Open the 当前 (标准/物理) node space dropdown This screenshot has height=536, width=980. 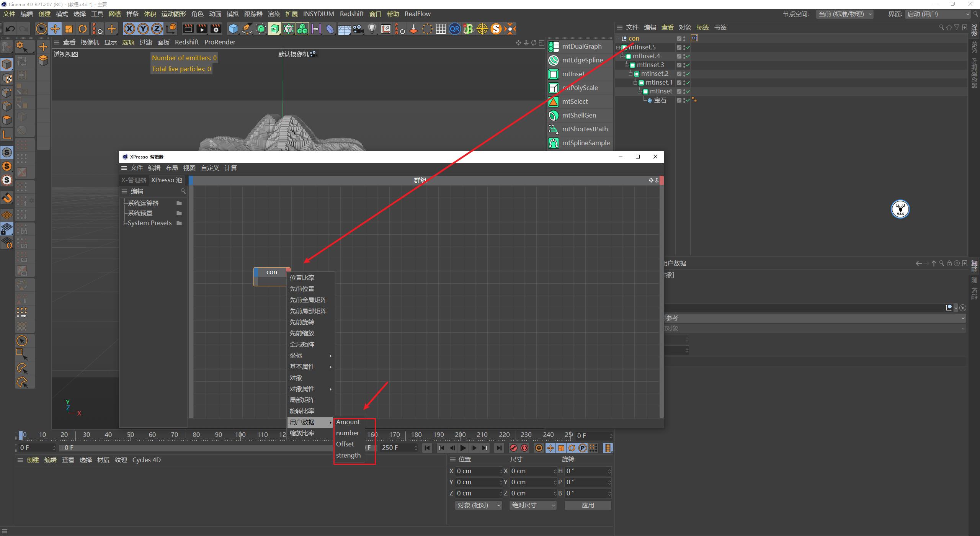845,14
